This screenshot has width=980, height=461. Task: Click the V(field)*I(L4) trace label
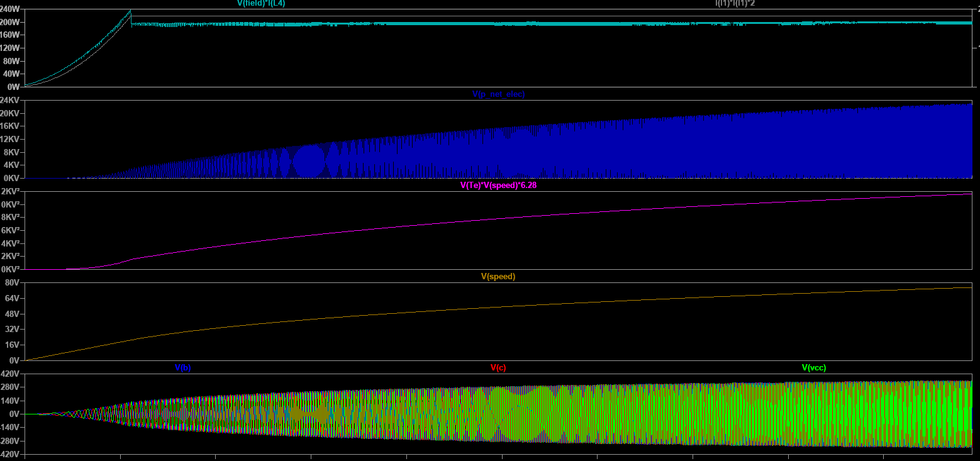point(256,3)
